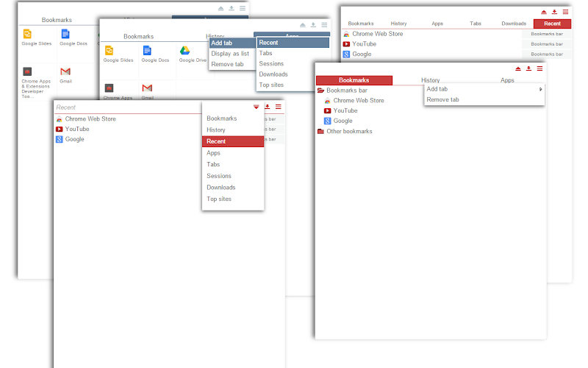
Task: Choose Display as list in the blue context menu
Action: click(x=232, y=54)
